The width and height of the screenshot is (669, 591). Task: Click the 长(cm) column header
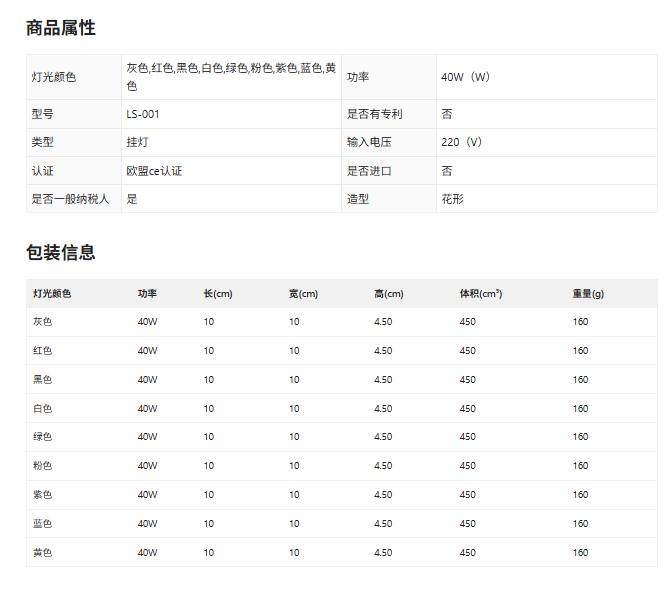tap(218, 294)
